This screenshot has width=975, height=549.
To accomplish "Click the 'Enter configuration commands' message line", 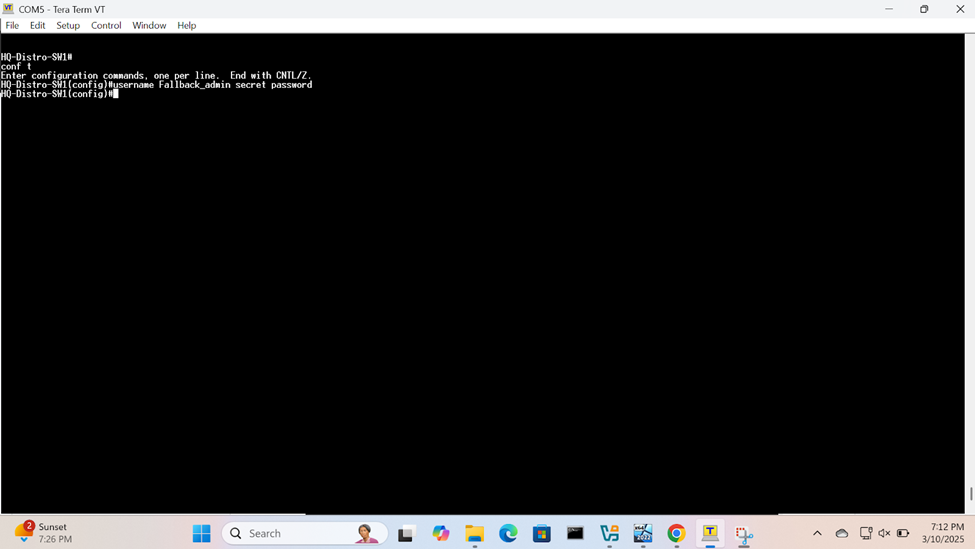I will pyautogui.click(x=156, y=75).
